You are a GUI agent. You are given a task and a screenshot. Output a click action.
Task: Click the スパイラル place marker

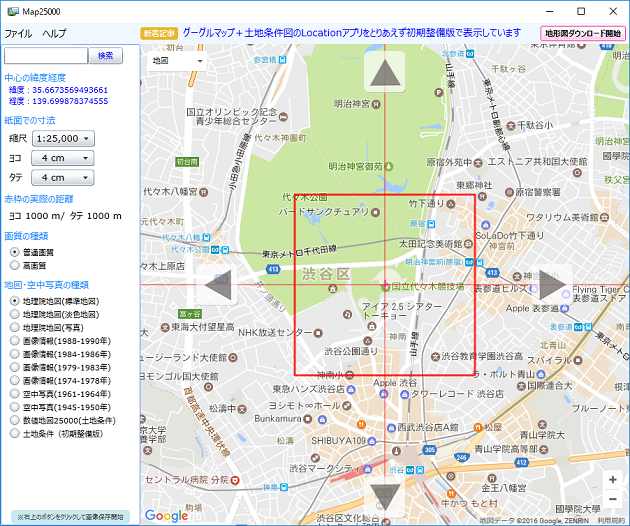[x=579, y=360]
